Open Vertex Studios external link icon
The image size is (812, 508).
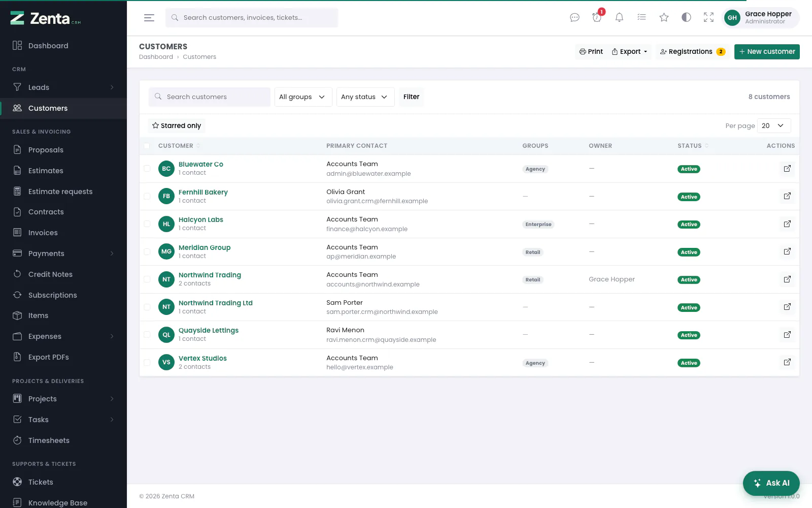(x=787, y=362)
